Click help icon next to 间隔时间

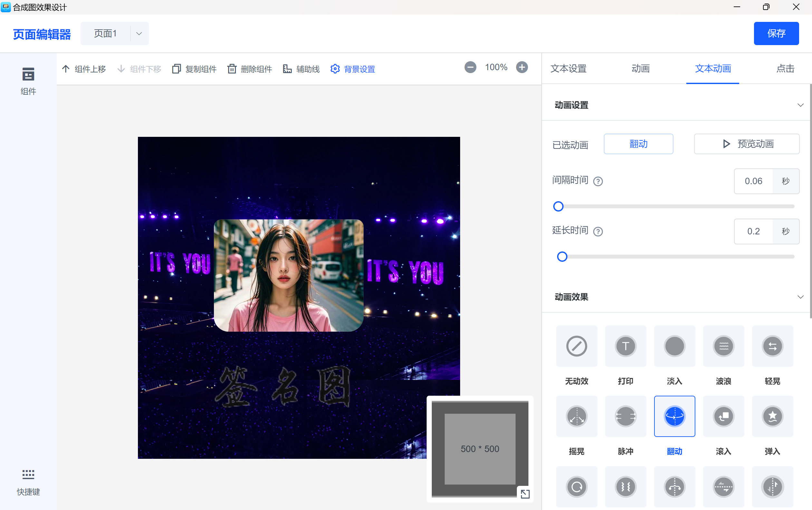click(598, 182)
